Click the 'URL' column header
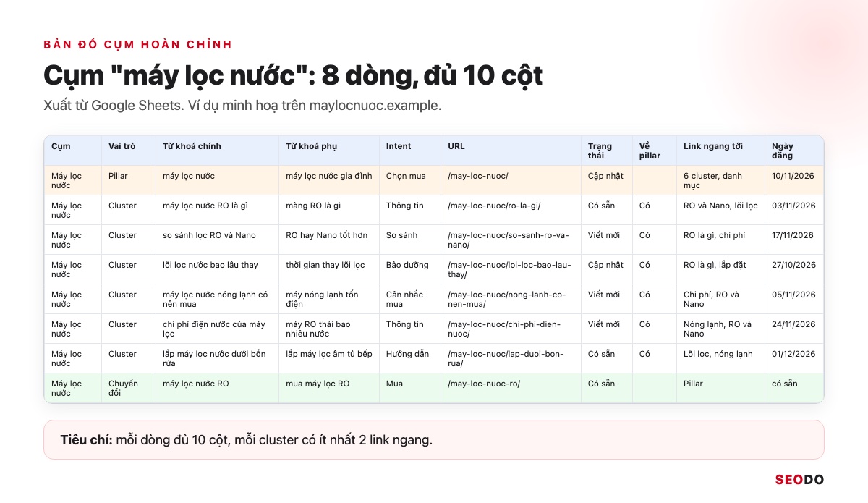Viewport: 868px width, 503px height. pyautogui.click(x=511, y=151)
